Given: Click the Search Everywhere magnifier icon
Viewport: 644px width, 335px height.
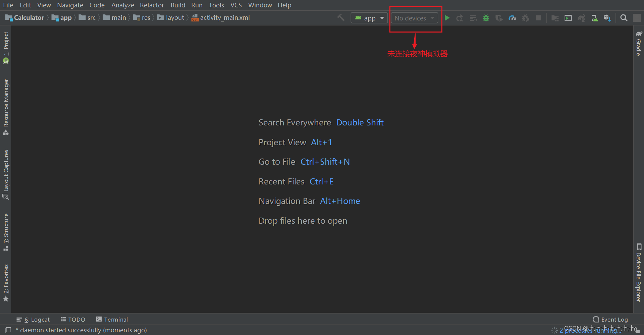Looking at the screenshot, I should 624,18.
